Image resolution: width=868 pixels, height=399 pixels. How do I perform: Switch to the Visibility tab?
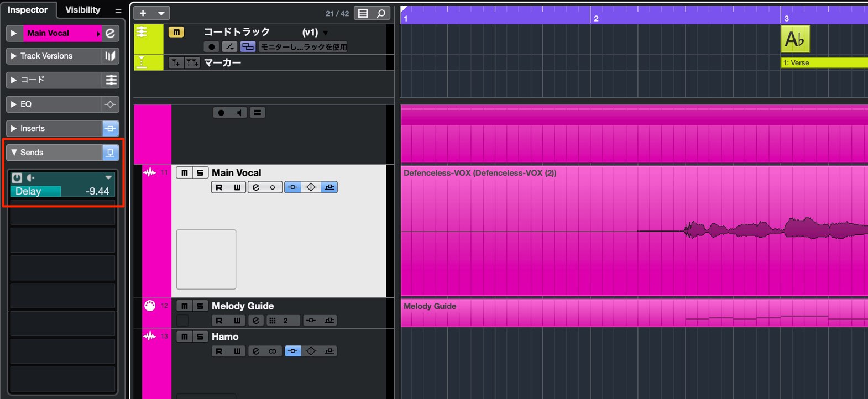coord(83,10)
